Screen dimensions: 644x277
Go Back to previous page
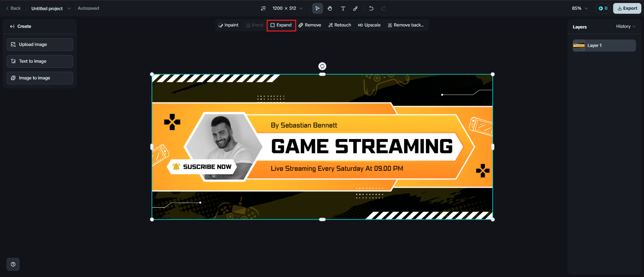click(13, 8)
